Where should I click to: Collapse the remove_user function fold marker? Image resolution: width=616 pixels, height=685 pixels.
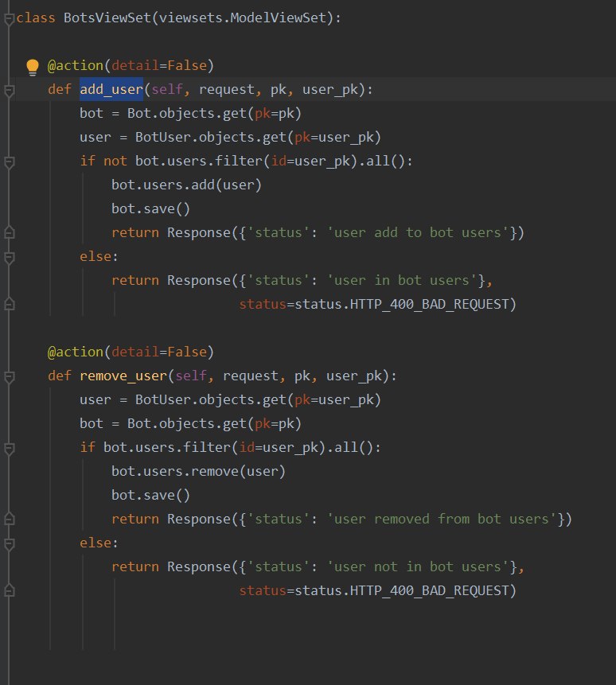point(9,376)
